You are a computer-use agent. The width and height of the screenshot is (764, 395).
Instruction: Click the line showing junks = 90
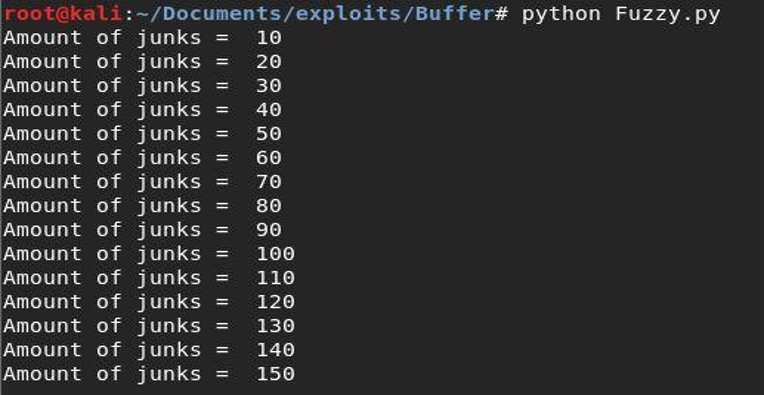[142, 230]
